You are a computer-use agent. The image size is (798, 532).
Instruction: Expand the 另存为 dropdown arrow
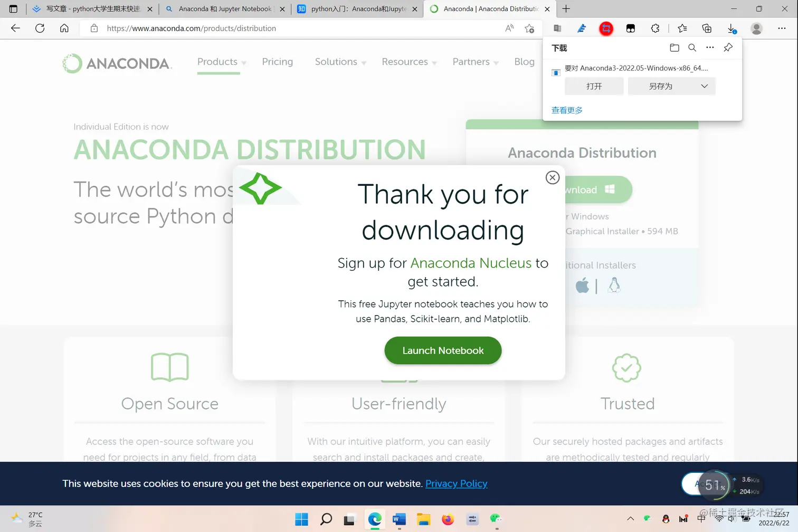pyautogui.click(x=704, y=86)
